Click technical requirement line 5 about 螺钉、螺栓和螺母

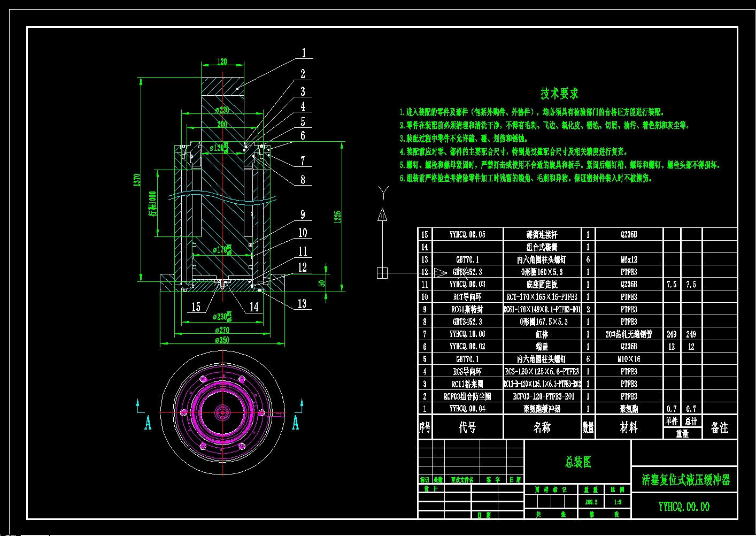[560, 165]
